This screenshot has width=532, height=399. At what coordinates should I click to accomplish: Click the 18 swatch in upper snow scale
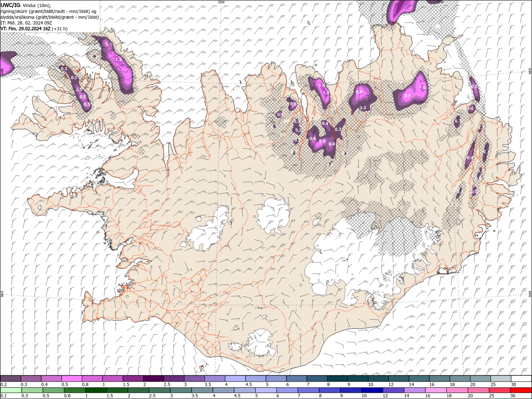coord(459,379)
